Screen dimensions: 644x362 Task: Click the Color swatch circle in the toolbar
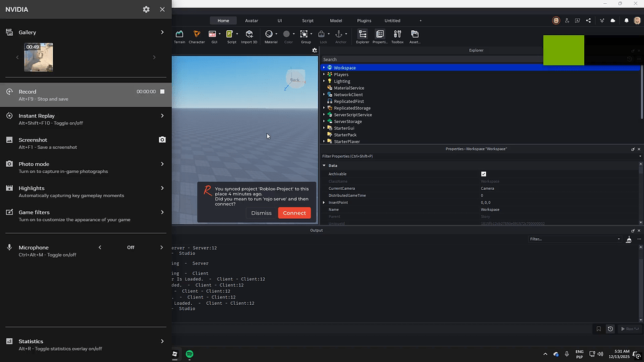point(286,34)
